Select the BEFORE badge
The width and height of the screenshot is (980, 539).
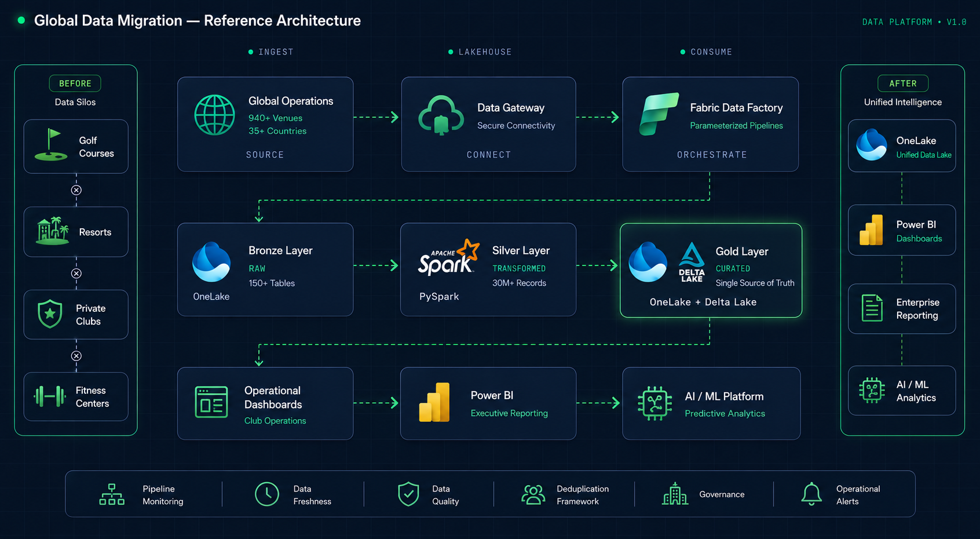[75, 83]
